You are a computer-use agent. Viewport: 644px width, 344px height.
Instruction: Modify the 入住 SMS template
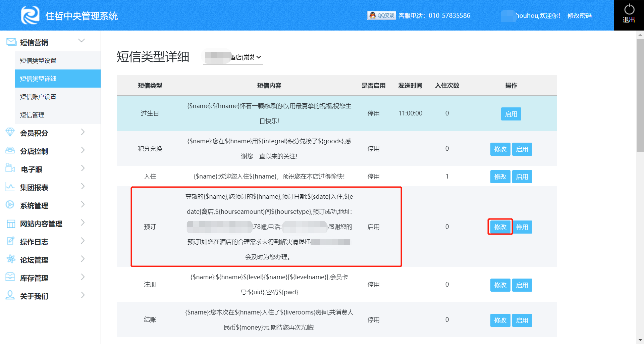(x=500, y=177)
